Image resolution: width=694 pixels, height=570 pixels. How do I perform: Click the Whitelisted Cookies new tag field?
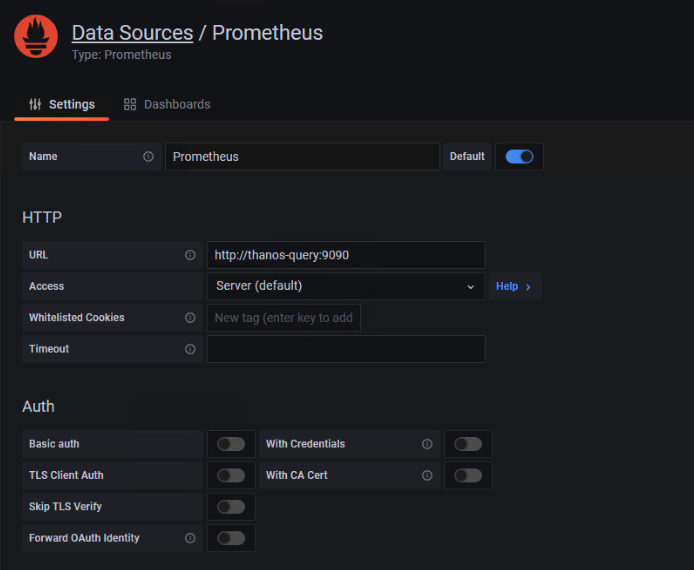point(284,318)
